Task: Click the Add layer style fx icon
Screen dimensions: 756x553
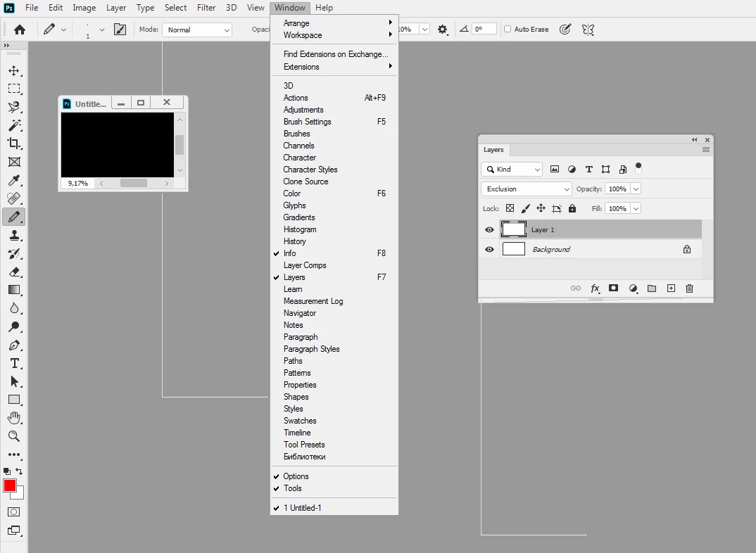Action: tap(595, 288)
